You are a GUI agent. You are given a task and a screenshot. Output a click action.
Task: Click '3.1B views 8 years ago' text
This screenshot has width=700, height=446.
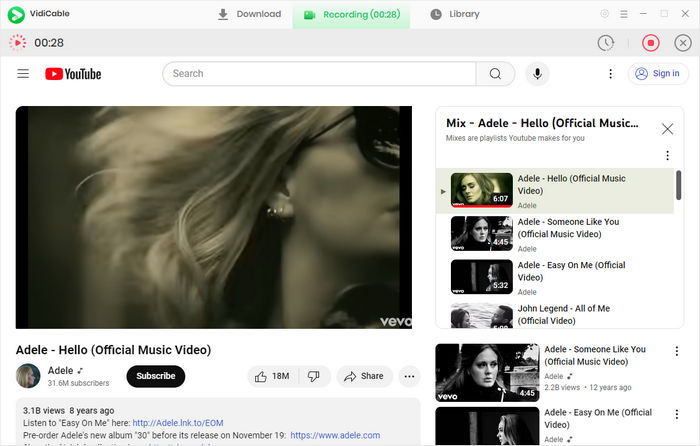[69, 410]
